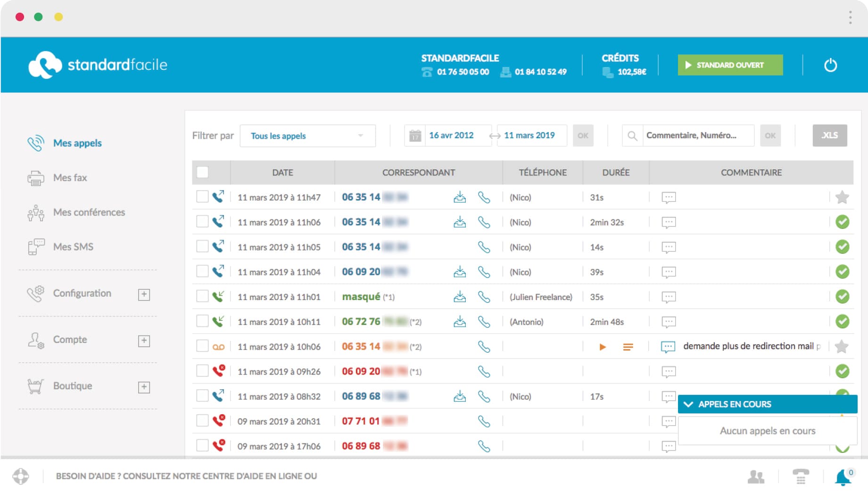Open comment bubble for 11h05 call
This screenshot has height=493, width=868.
[x=669, y=247]
